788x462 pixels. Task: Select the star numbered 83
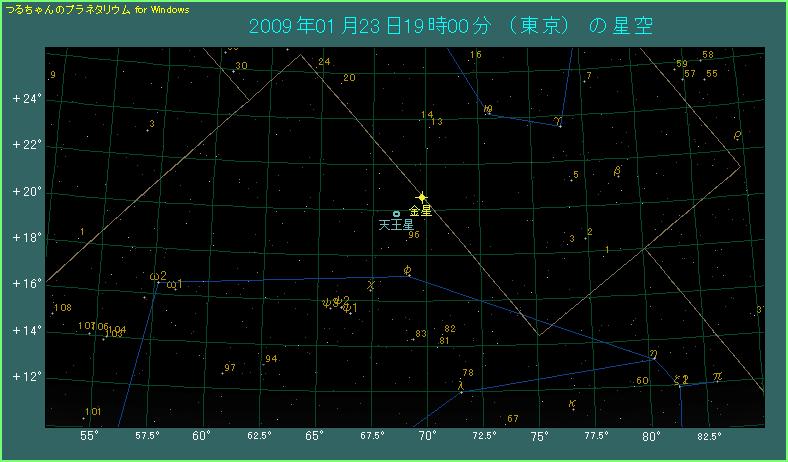tap(421, 334)
